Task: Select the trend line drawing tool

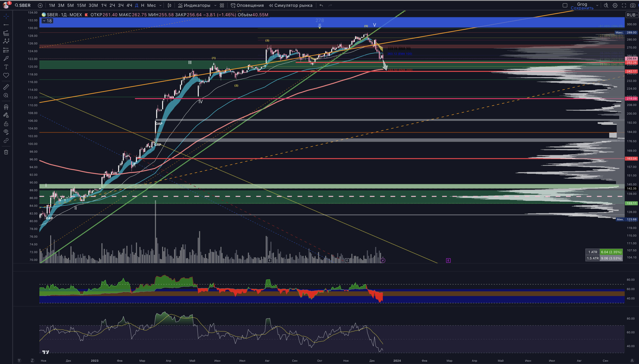Action: [6, 25]
